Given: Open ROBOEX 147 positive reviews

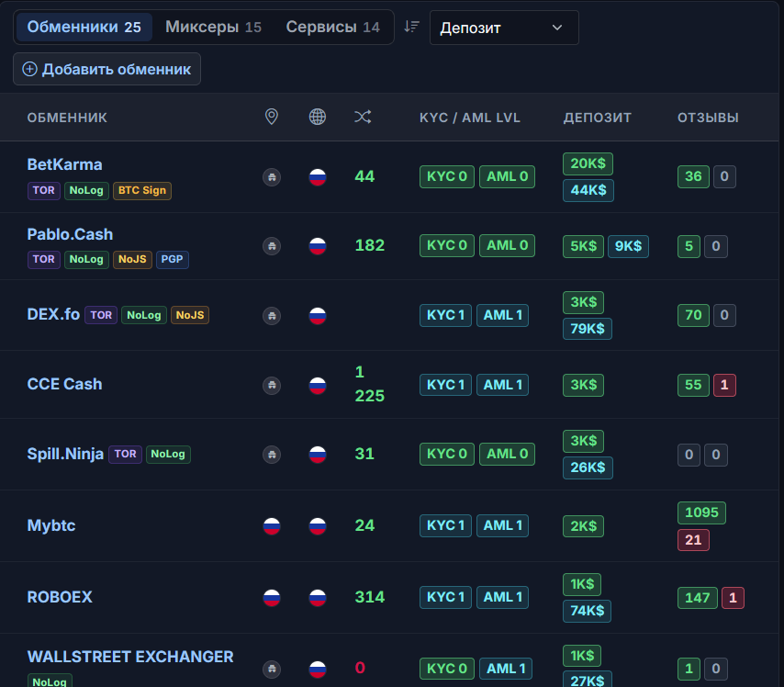Looking at the screenshot, I should click(697, 597).
